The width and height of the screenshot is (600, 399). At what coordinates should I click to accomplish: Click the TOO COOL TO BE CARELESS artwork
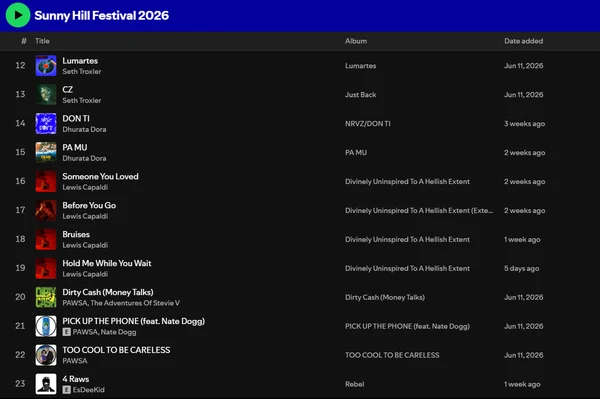pyautogui.click(x=46, y=355)
